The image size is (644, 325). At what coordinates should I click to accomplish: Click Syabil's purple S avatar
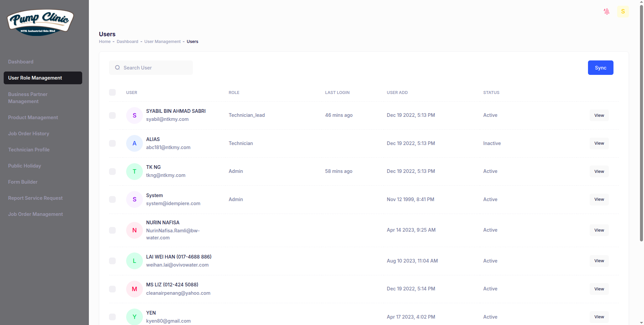click(x=135, y=115)
